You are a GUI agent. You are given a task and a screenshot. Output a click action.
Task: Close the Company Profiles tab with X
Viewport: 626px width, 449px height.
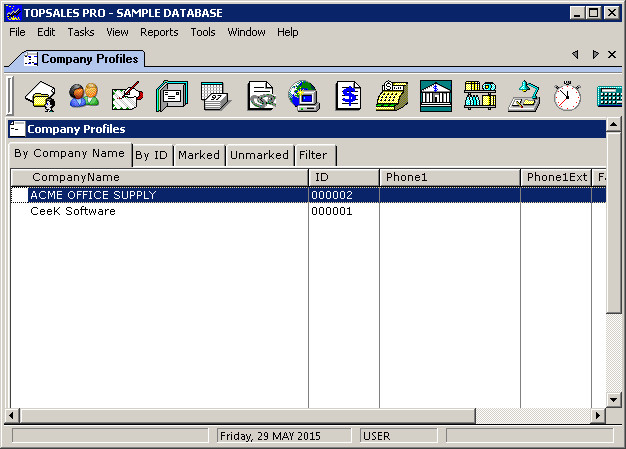tap(612, 54)
